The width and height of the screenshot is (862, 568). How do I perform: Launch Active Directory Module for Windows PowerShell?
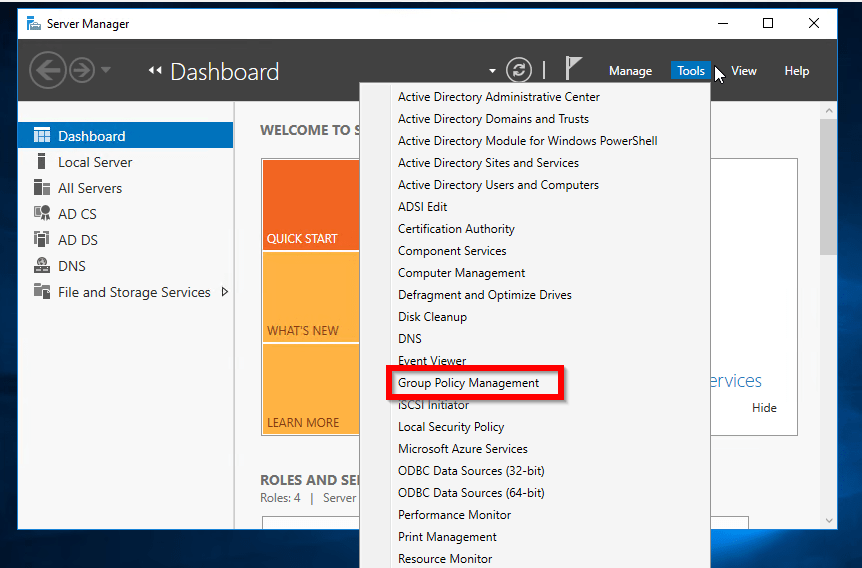(527, 141)
